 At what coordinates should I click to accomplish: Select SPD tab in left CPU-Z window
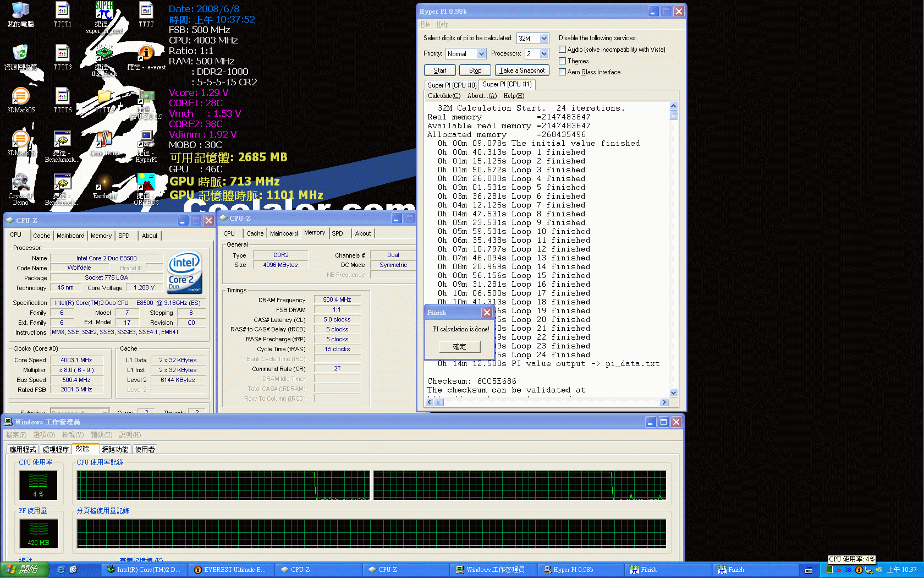pyautogui.click(x=124, y=236)
